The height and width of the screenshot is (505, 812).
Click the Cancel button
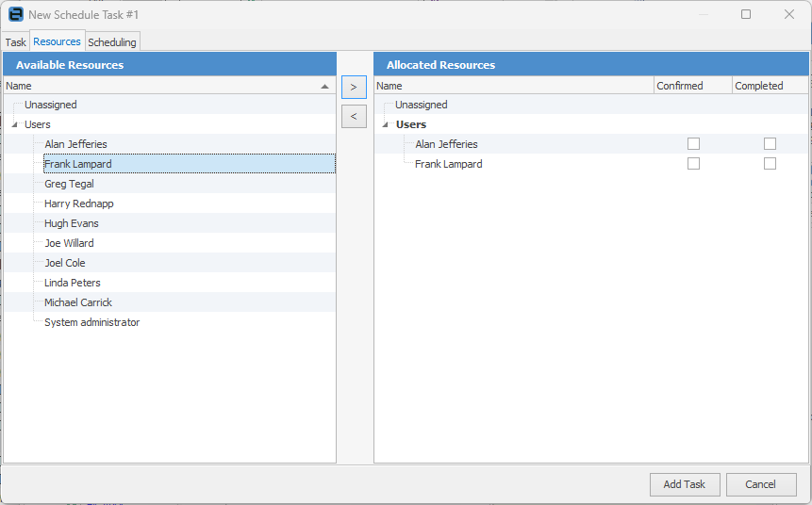(x=761, y=484)
